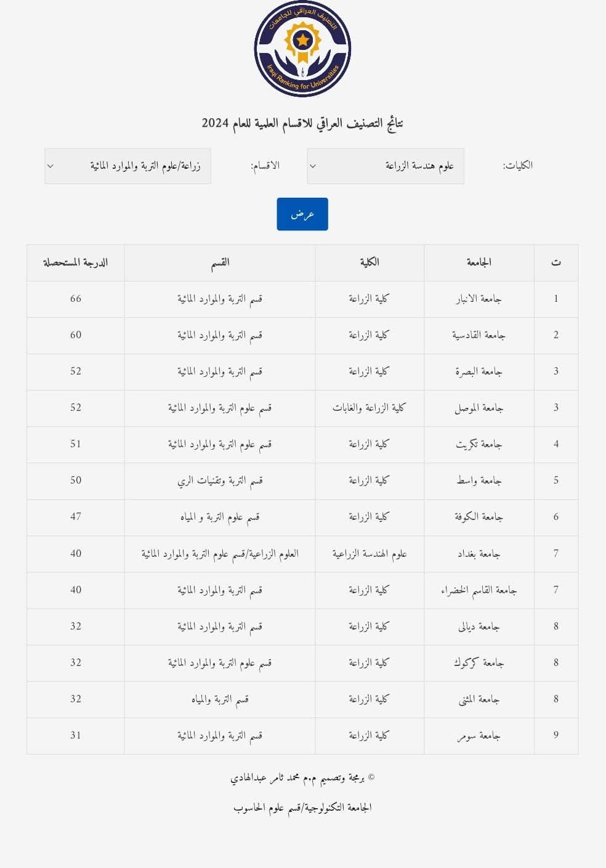The height and width of the screenshot is (868, 606).
Task: Open the الكليات colleges dropdown
Action: pos(386,166)
